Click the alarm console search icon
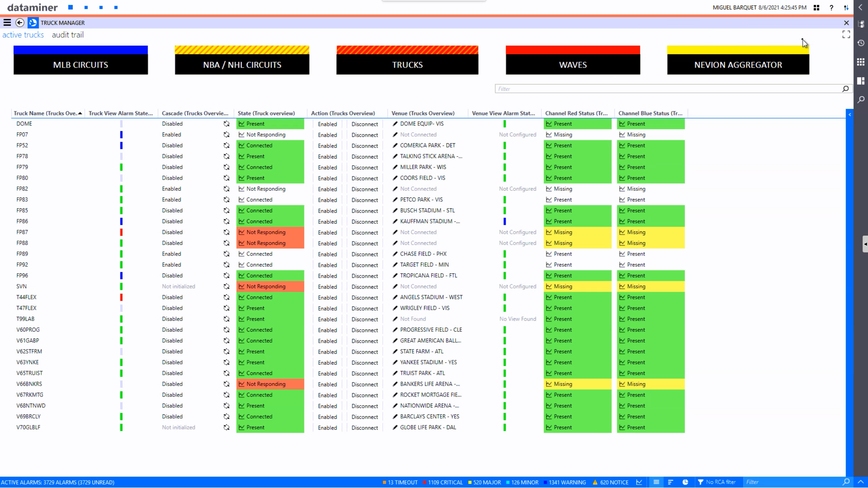The width and height of the screenshot is (868, 488). [x=846, y=482]
